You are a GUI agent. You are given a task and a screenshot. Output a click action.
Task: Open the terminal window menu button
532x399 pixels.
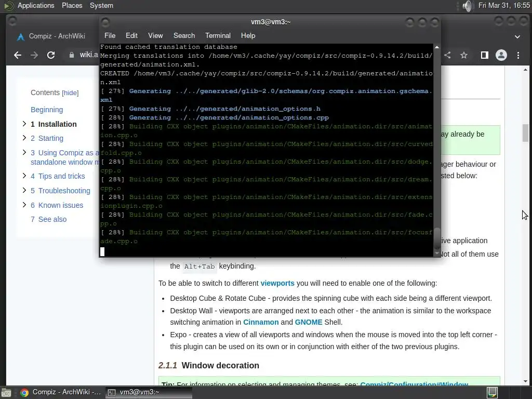point(105,22)
